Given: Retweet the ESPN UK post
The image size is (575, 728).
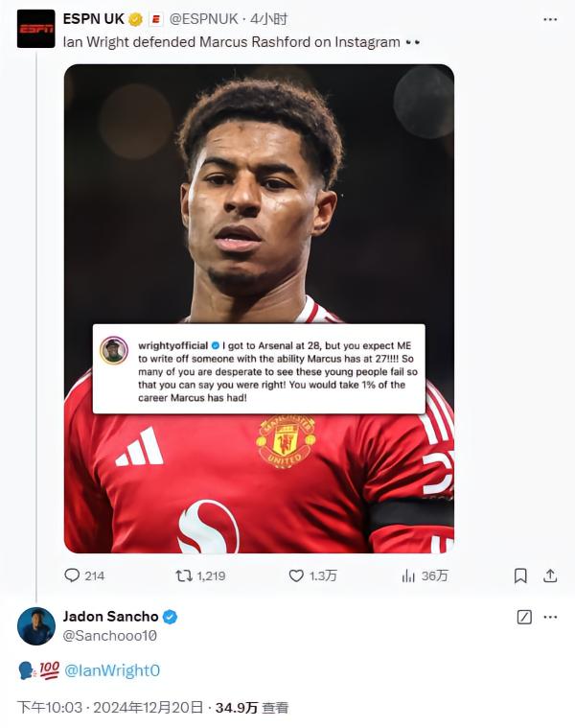Looking at the screenshot, I should point(183,575).
